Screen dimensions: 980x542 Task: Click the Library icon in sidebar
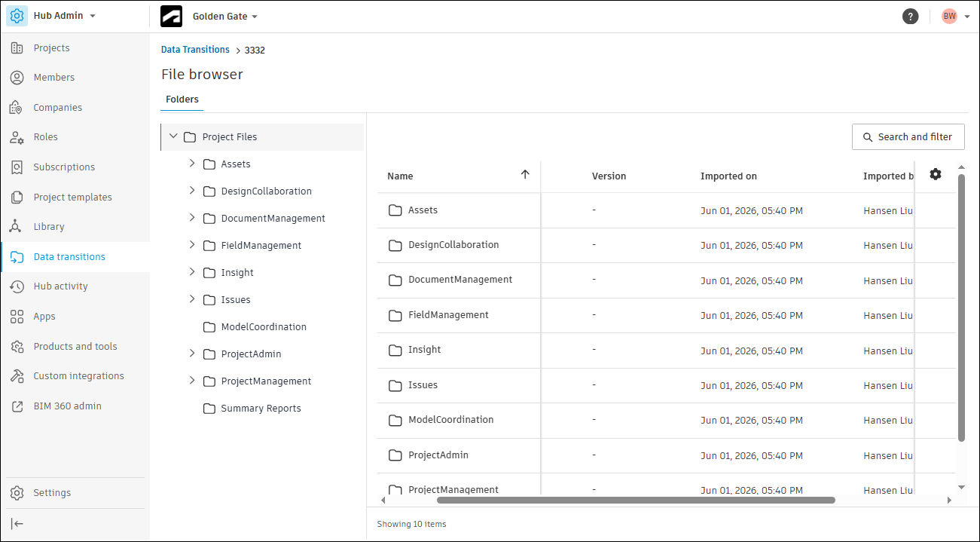point(17,227)
